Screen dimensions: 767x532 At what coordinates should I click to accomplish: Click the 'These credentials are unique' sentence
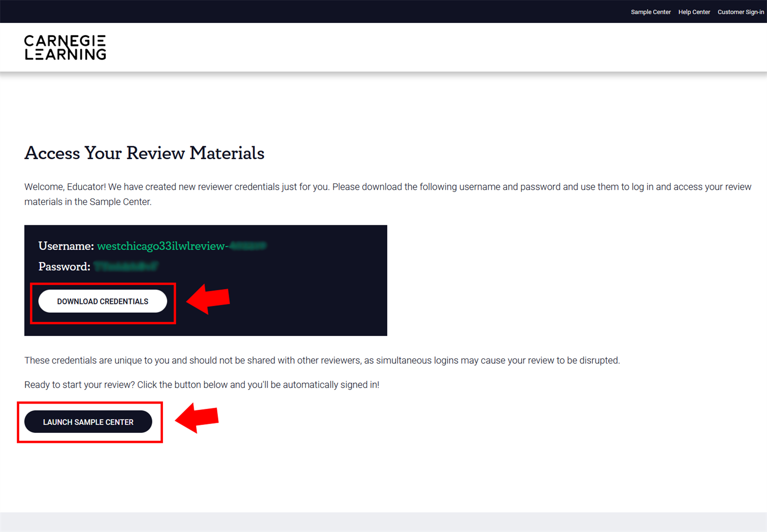322,360
